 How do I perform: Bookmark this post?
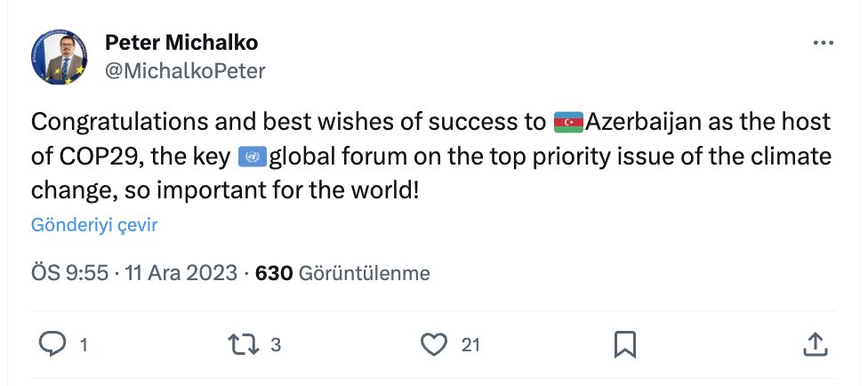pyautogui.click(x=625, y=345)
